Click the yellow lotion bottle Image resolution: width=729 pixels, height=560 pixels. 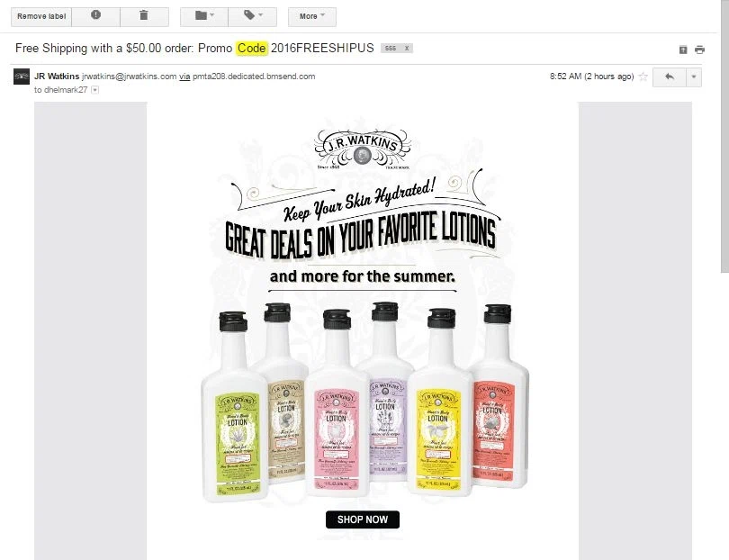tap(440, 402)
